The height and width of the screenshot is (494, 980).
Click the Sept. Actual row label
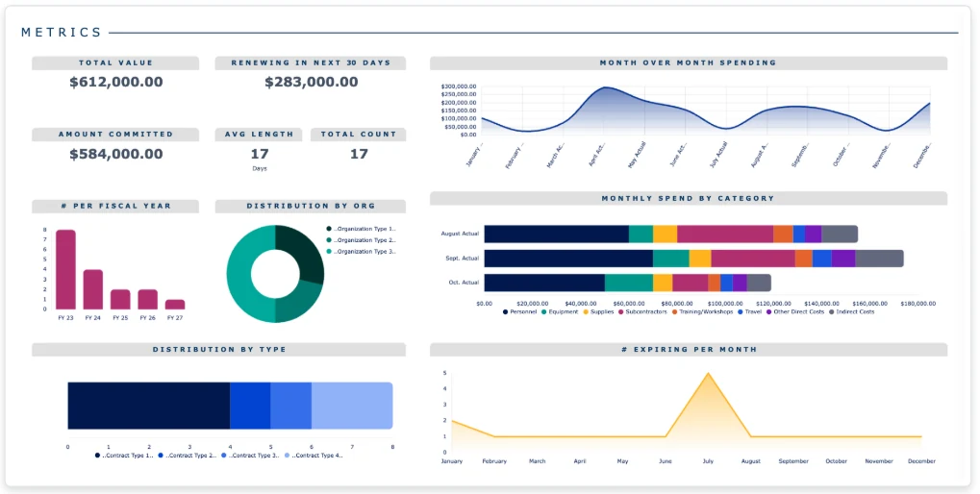pyautogui.click(x=463, y=258)
